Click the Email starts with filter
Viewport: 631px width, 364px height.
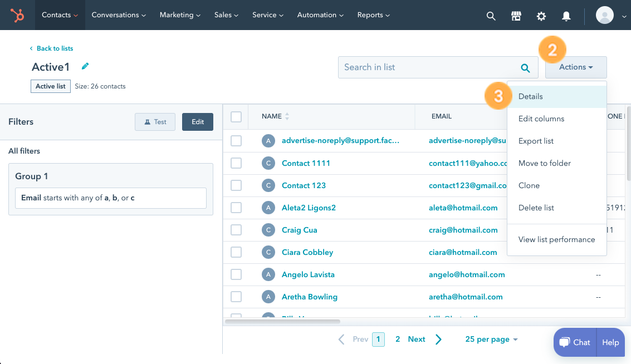[x=111, y=198]
